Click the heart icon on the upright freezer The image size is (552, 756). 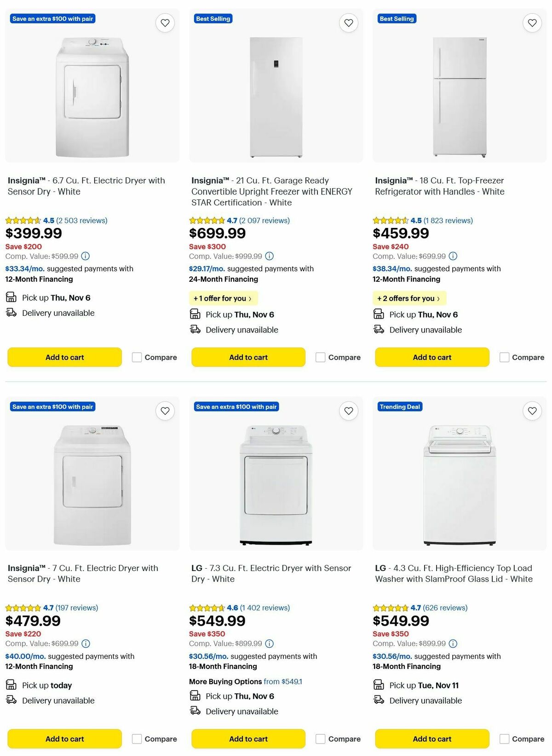pyautogui.click(x=349, y=23)
